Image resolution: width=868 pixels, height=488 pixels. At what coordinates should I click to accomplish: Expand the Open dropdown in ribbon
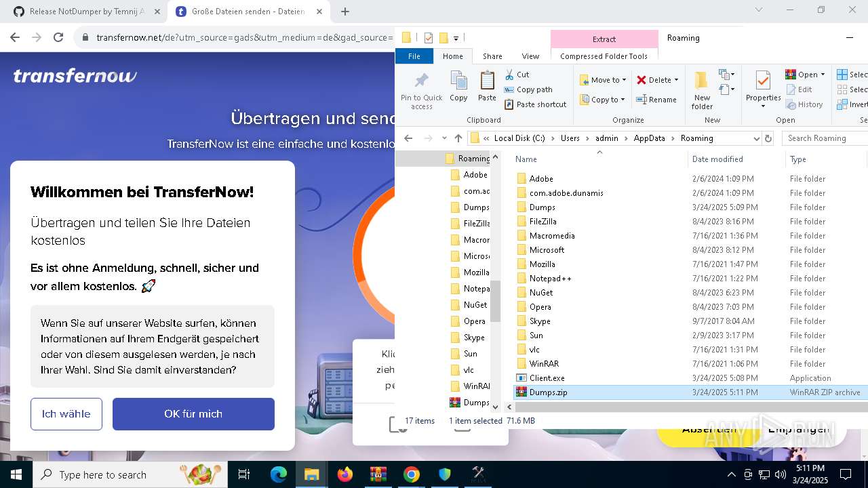pyautogui.click(x=823, y=75)
